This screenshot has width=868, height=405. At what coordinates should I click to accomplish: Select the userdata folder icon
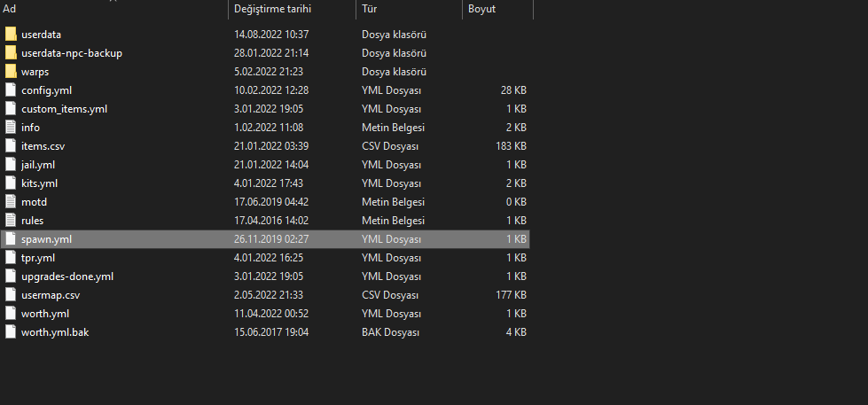11,35
